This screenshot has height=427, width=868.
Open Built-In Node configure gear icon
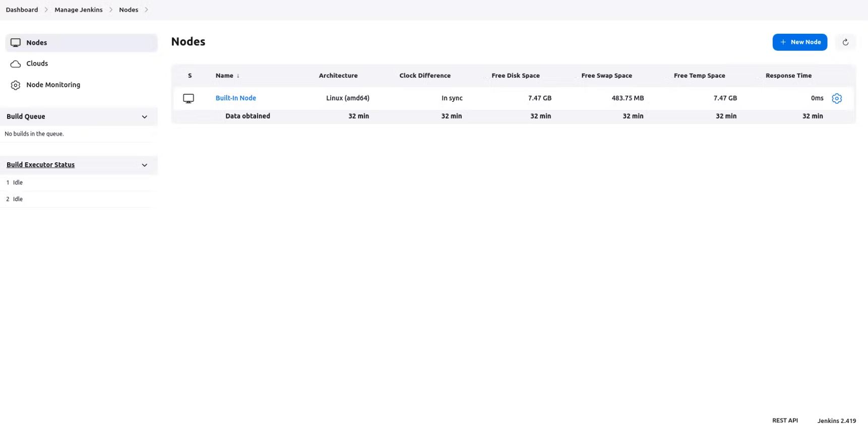(x=837, y=98)
